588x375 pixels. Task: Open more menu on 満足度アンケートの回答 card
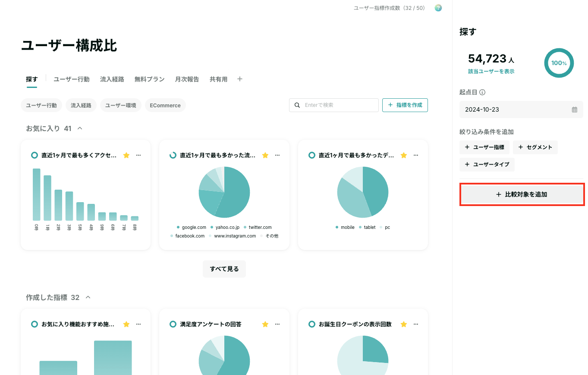(277, 324)
